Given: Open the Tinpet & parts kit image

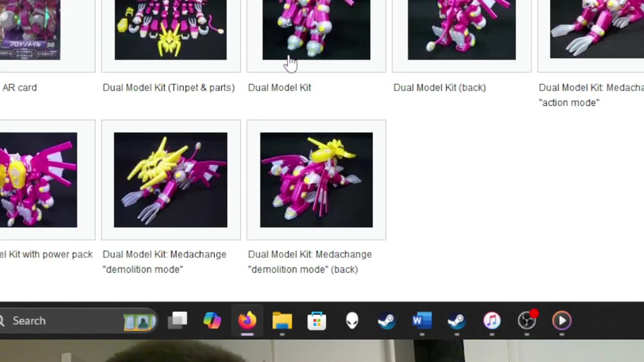Looking at the screenshot, I should tap(171, 30).
